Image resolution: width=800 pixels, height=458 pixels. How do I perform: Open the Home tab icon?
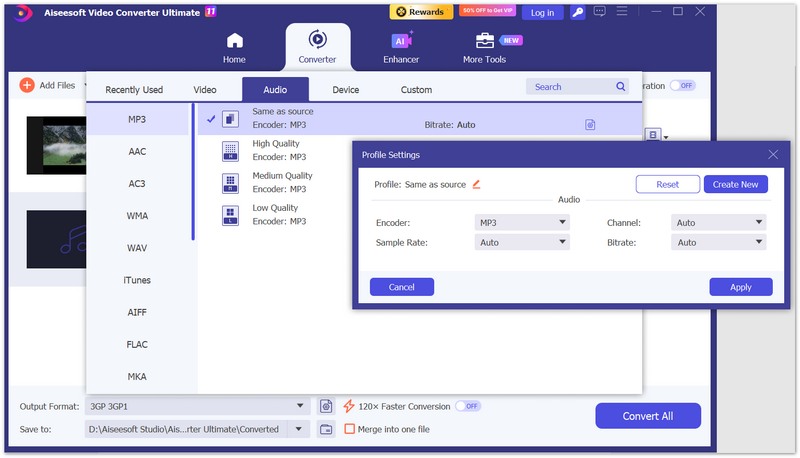coord(235,40)
